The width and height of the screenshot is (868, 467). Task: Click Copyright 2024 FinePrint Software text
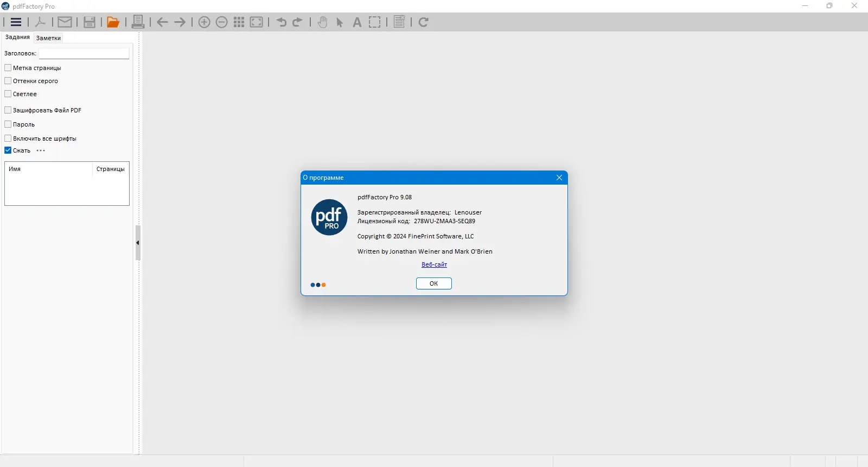pyautogui.click(x=416, y=236)
